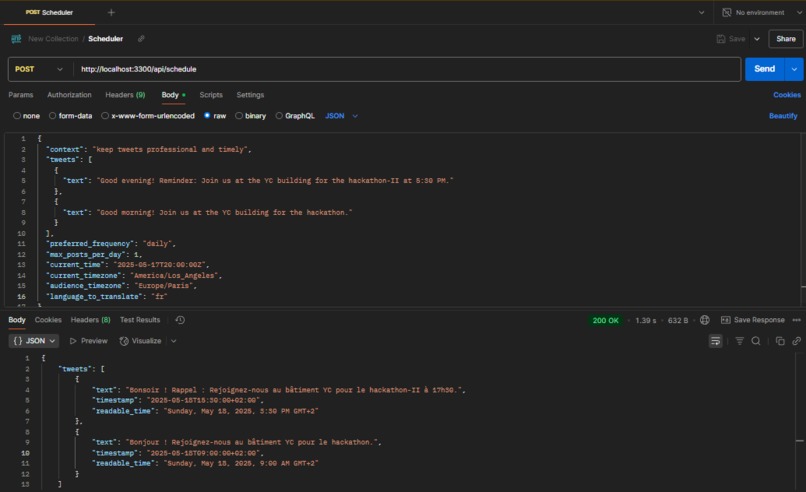The width and height of the screenshot is (806, 492).
Task: Search within the response body
Action: [756, 341]
